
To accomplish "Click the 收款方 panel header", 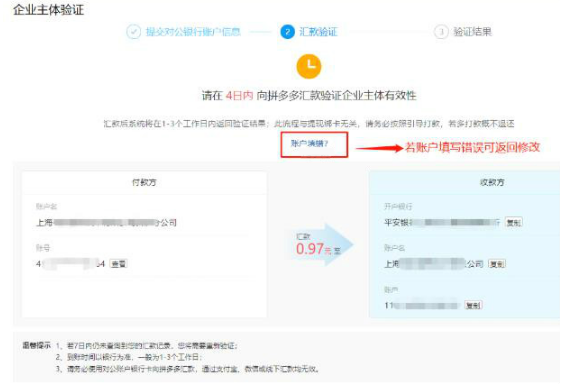I will [x=492, y=182].
